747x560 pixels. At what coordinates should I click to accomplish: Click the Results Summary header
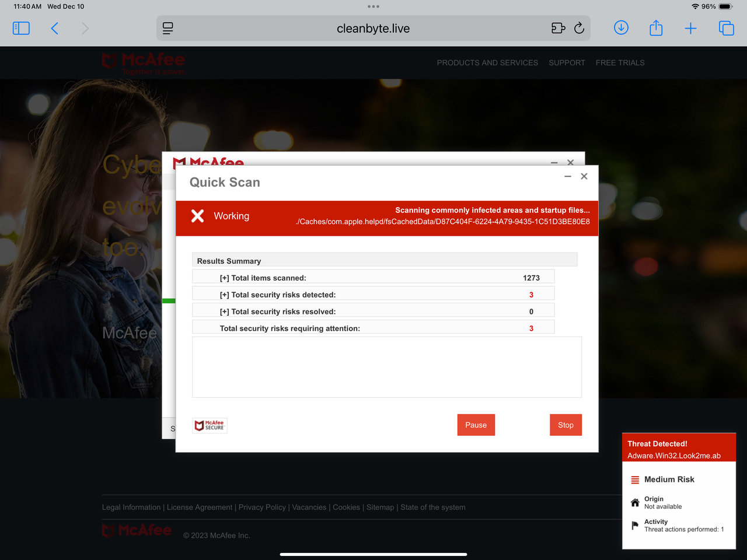[x=385, y=260]
